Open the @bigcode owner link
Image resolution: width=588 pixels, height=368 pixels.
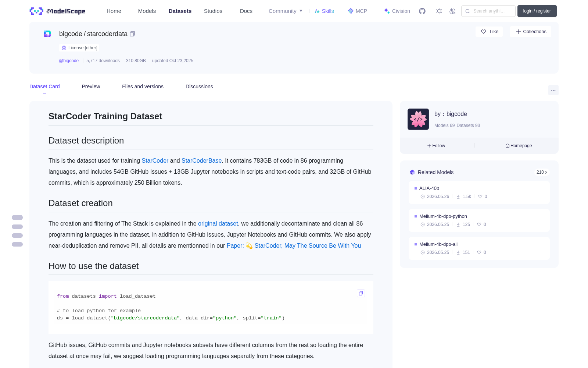[x=69, y=61]
